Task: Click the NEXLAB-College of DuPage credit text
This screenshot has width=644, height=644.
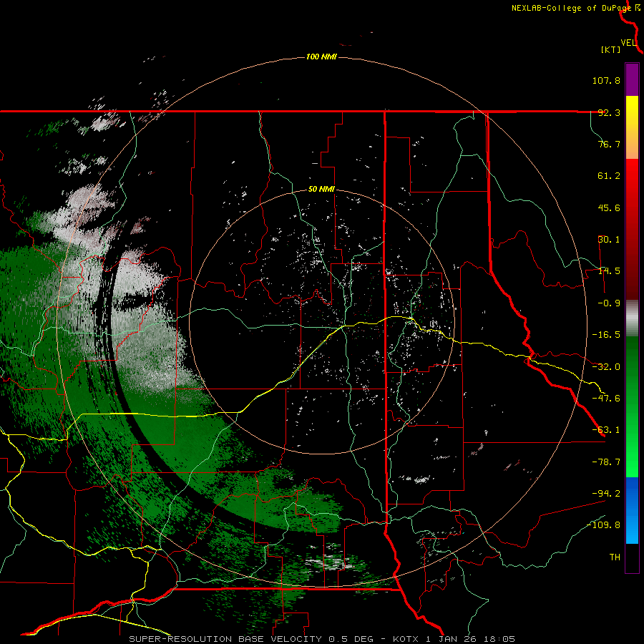Action: tap(571, 8)
